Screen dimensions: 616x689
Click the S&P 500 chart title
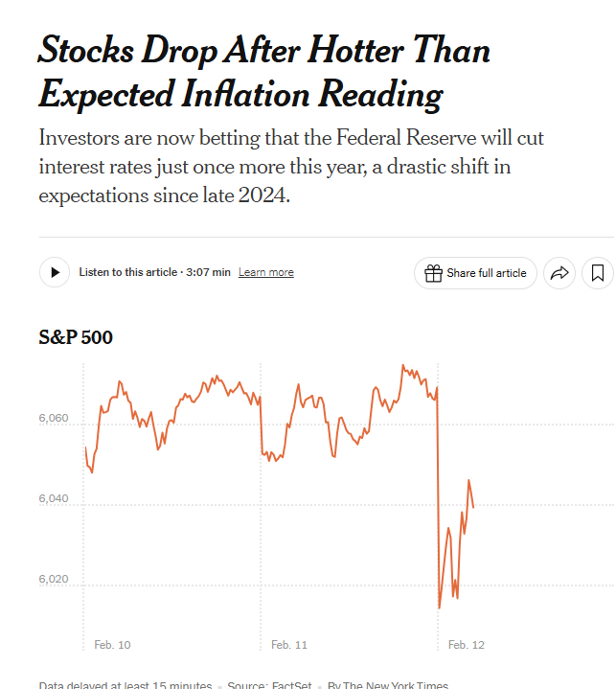pyautogui.click(x=76, y=337)
